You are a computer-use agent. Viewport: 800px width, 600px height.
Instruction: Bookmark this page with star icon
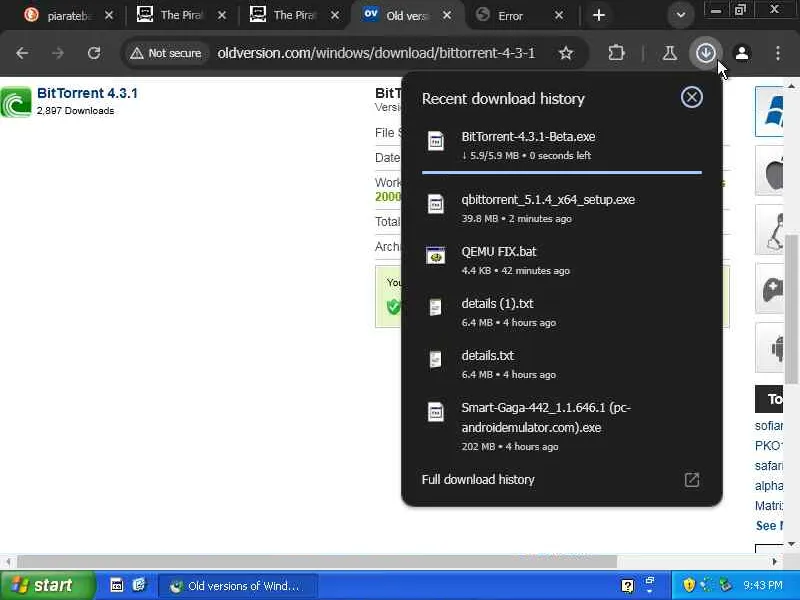[x=565, y=53]
